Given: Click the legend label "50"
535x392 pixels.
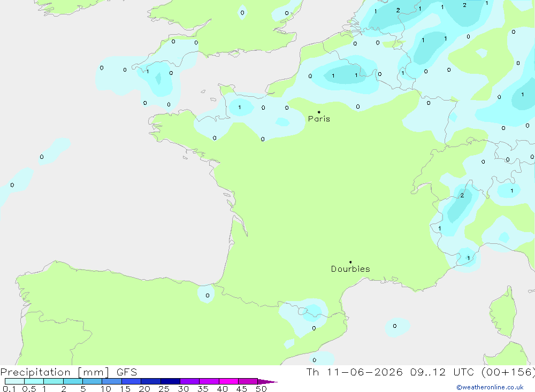Looking at the screenshot, I should (x=261, y=389).
